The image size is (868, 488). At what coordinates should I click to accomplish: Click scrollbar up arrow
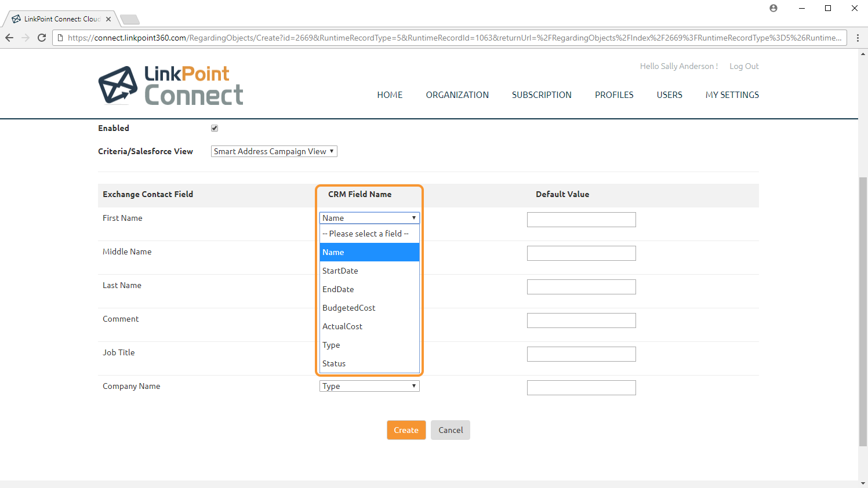[x=863, y=53]
